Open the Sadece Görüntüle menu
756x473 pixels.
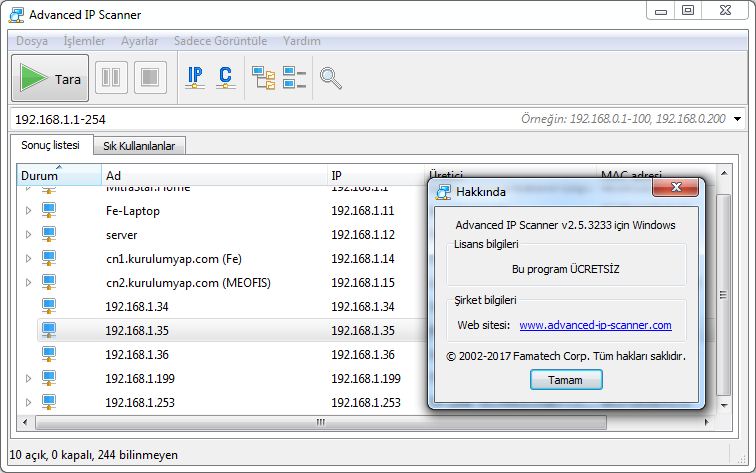tap(220, 41)
